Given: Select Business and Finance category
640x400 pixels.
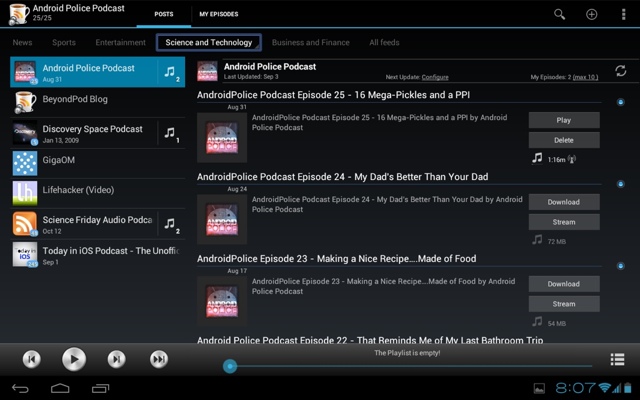Looking at the screenshot, I should [311, 42].
